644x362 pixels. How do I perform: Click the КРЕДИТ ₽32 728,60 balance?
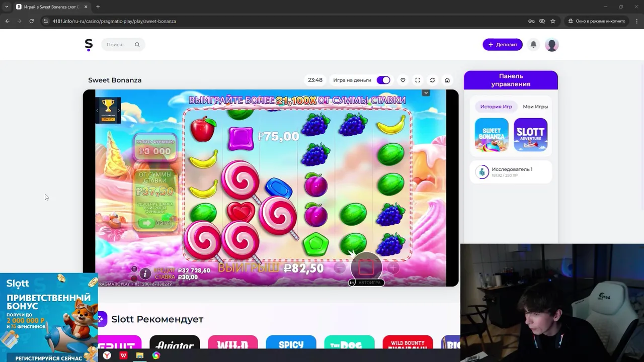coord(182,270)
